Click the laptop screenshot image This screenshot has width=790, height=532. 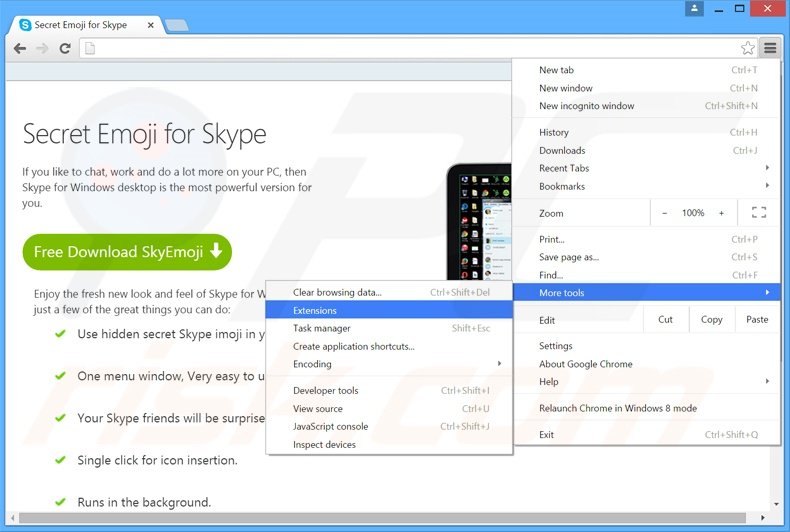coord(479,222)
